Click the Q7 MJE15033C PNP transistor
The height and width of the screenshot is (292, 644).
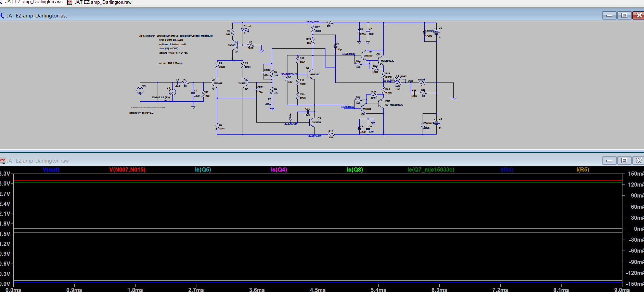[x=381, y=103]
